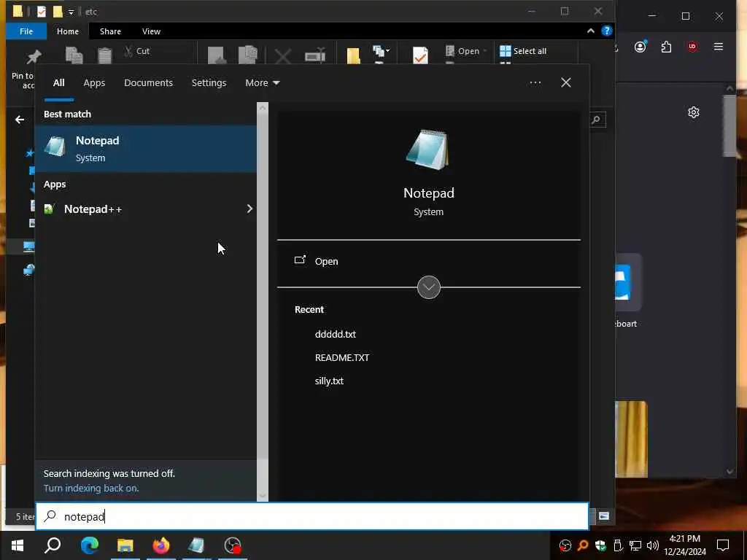Click the New folder icon in ribbon

[353, 55]
